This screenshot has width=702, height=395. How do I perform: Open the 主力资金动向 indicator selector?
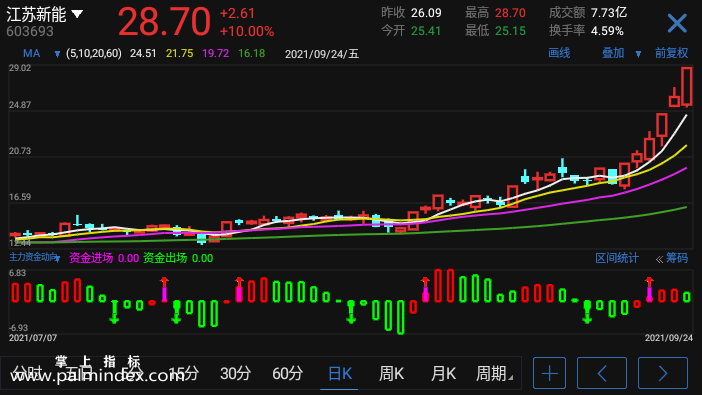[x=34, y=258]
